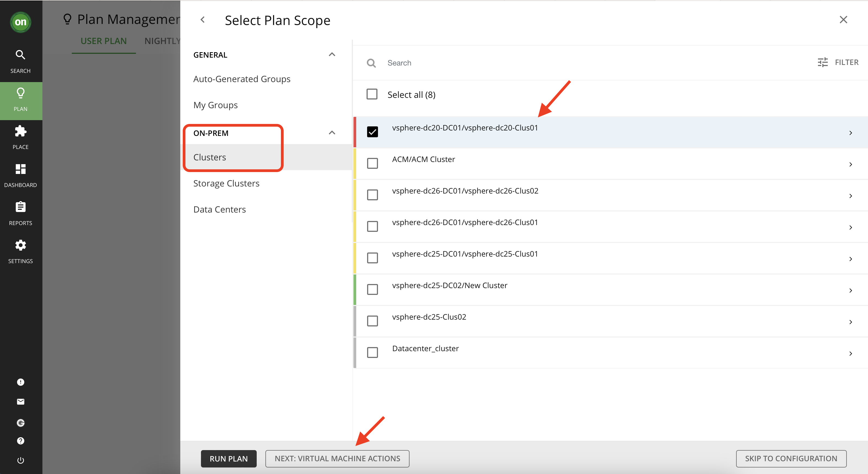The height and width of the screenshot is (474, 868).
Task: Check the vsphere-dc26-Clus01 checkbox
Action: (372, 226)
